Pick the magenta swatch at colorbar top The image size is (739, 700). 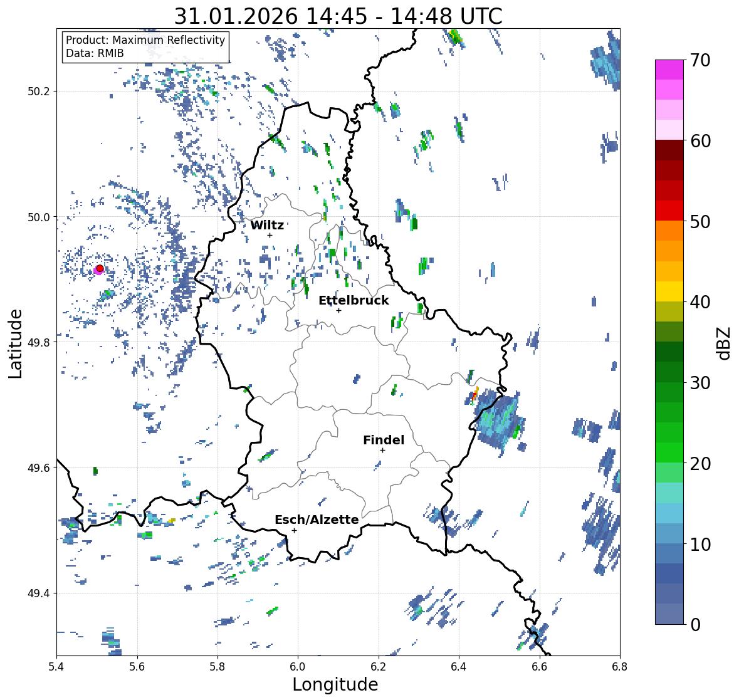pos(669,70)
